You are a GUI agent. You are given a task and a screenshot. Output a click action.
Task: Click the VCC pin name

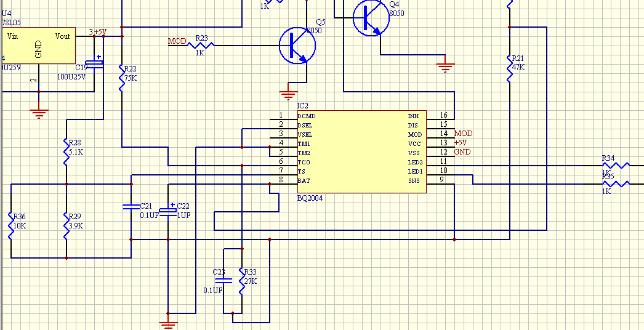[x=414, y=144]
